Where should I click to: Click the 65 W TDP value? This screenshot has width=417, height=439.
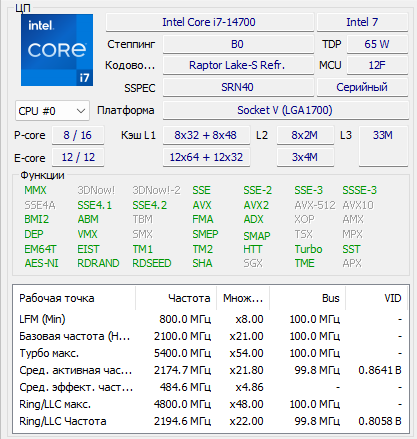(377, 44)
